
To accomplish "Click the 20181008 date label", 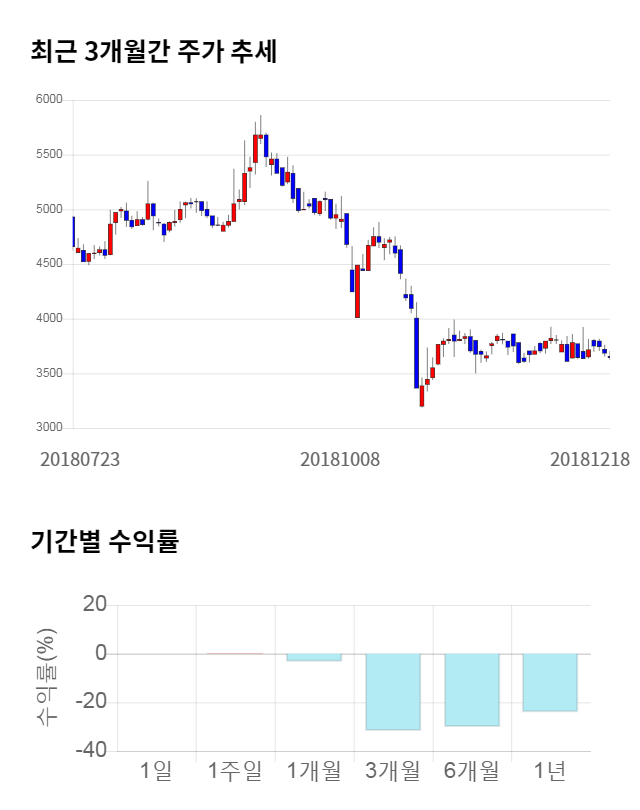I will coord(341,459).
